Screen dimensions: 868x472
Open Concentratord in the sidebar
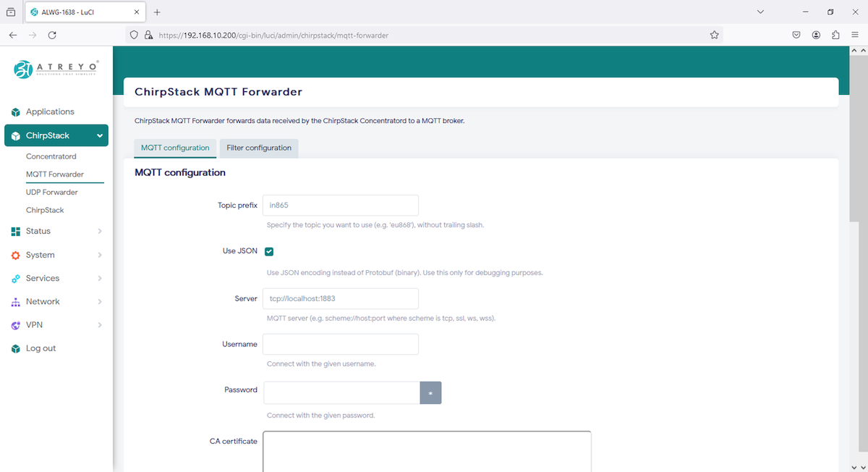(x=51, y=156)
